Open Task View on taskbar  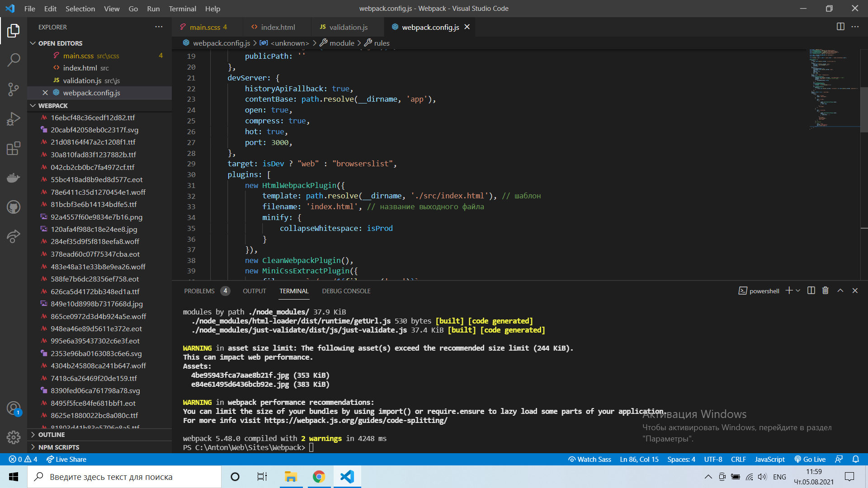click(262, 477)
